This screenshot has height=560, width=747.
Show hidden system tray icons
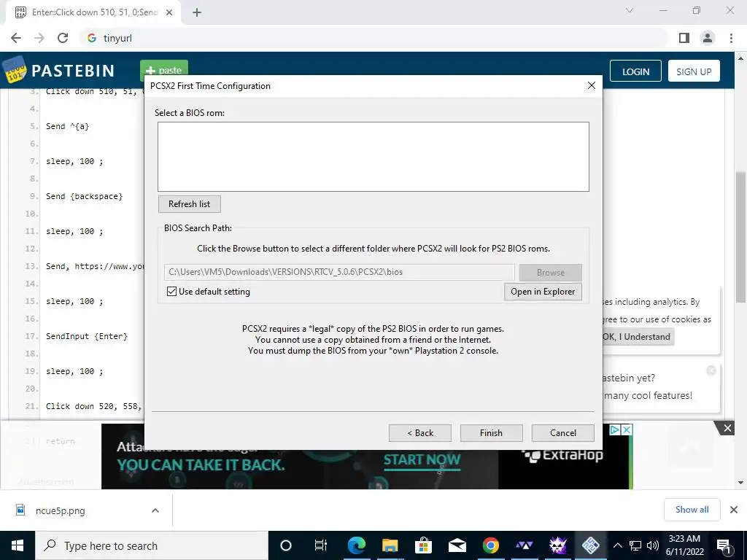pos(617,545)
